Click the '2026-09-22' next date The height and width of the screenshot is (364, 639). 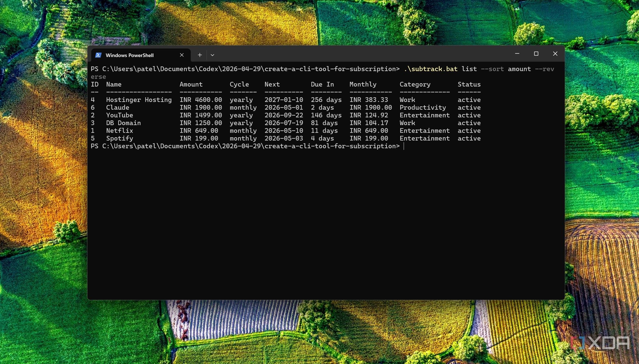click(284, 115)
